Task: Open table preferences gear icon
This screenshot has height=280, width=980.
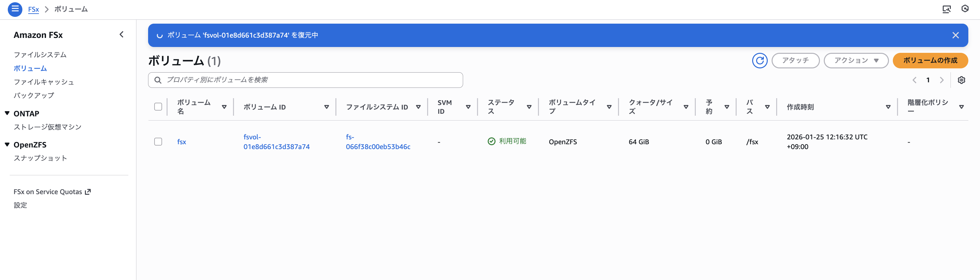Action: [x=961, y=80]
